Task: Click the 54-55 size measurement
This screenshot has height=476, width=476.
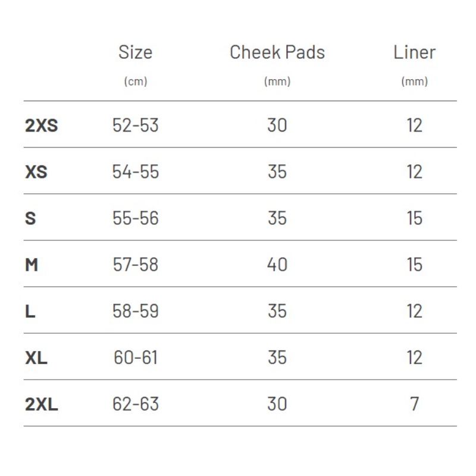Action: coord(136,171)
